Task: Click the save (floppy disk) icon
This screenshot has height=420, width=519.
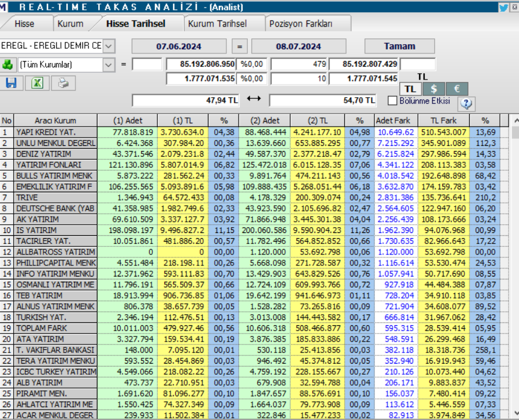Action: tap(11, 83)
